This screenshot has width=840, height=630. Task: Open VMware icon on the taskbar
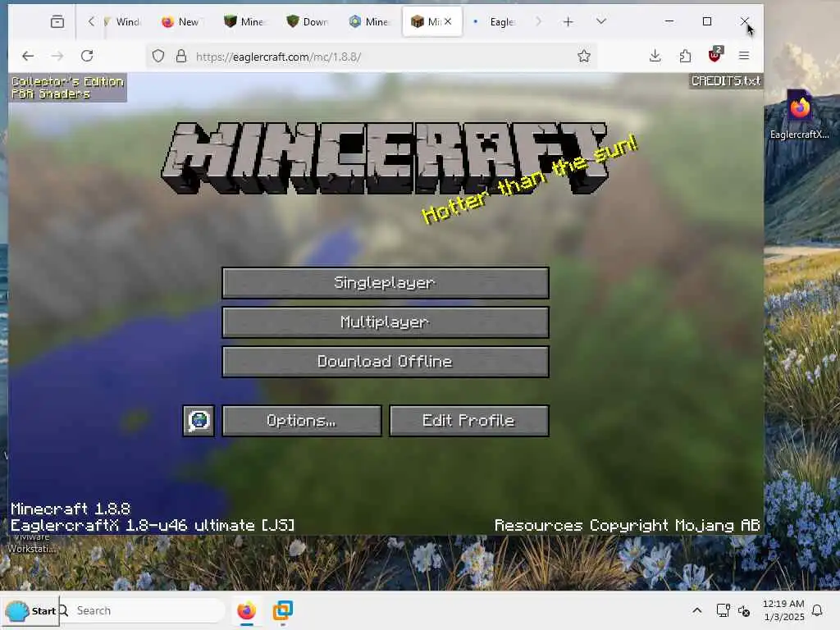tap(282, 610)
